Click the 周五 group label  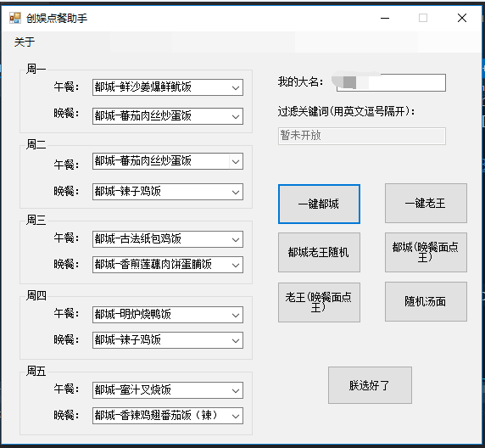pos(36,371)
